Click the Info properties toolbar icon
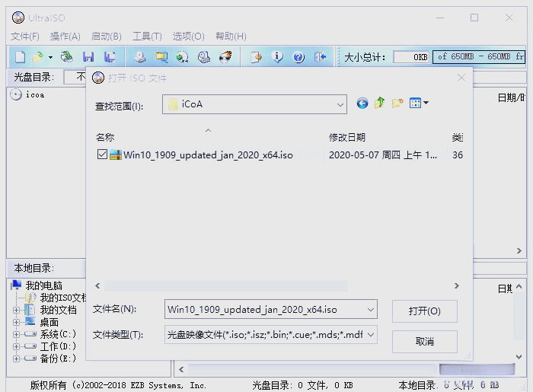 pyautogui.click(x=277, y=57)
